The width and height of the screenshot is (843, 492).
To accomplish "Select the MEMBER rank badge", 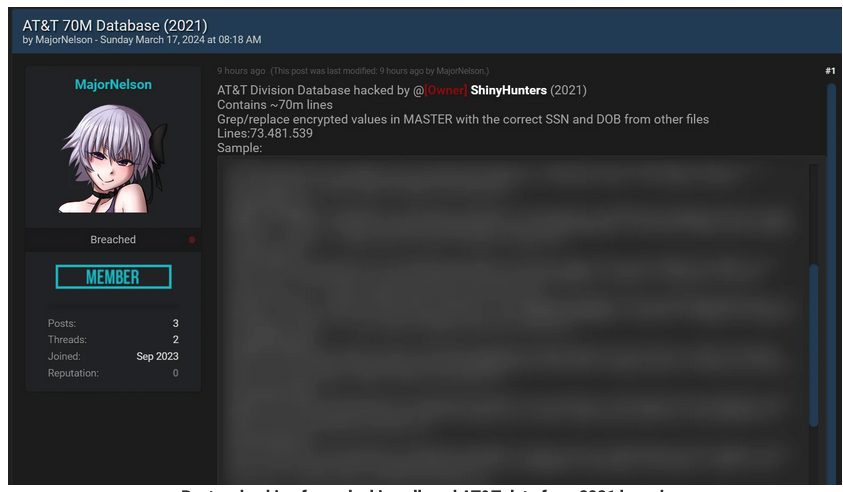I will tap(113, 277).
